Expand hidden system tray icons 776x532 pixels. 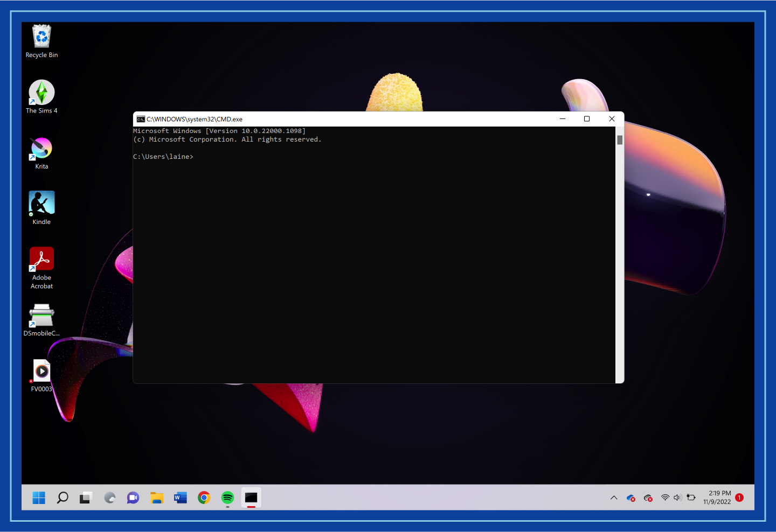[x=614, y=498]
